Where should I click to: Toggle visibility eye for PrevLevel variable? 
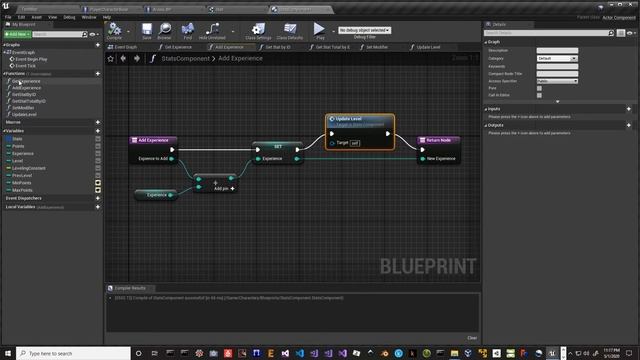point(98,176)
